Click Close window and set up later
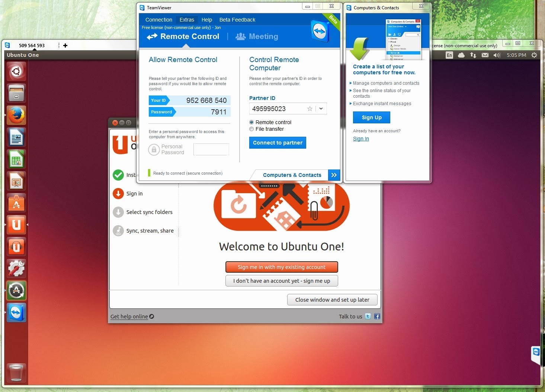This screenshot has width=545, height=392. click(332, 300)
